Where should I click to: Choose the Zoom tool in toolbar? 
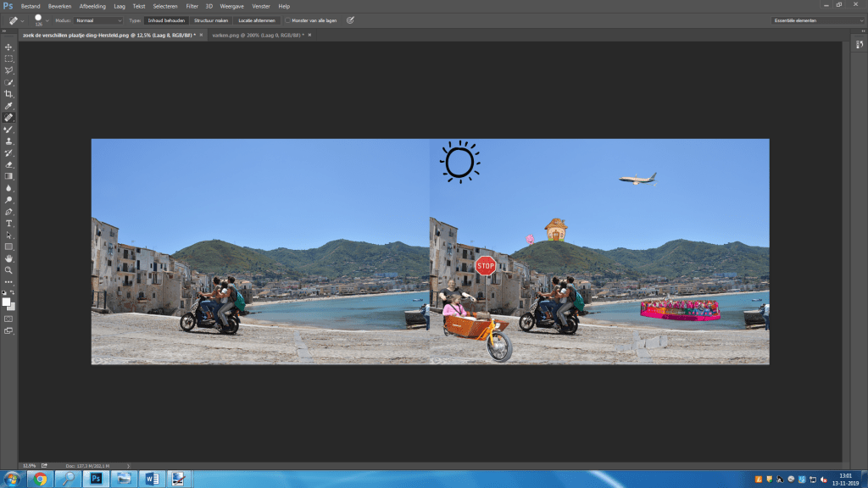click(8, 269)
